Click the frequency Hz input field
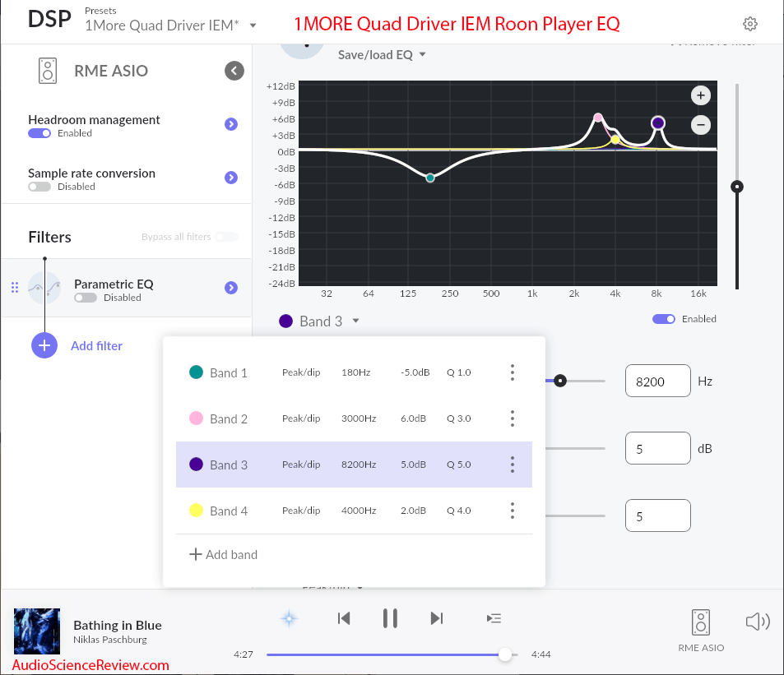Image resolution: width=784 pixels, height=675 pixels. tap(657, 381)
